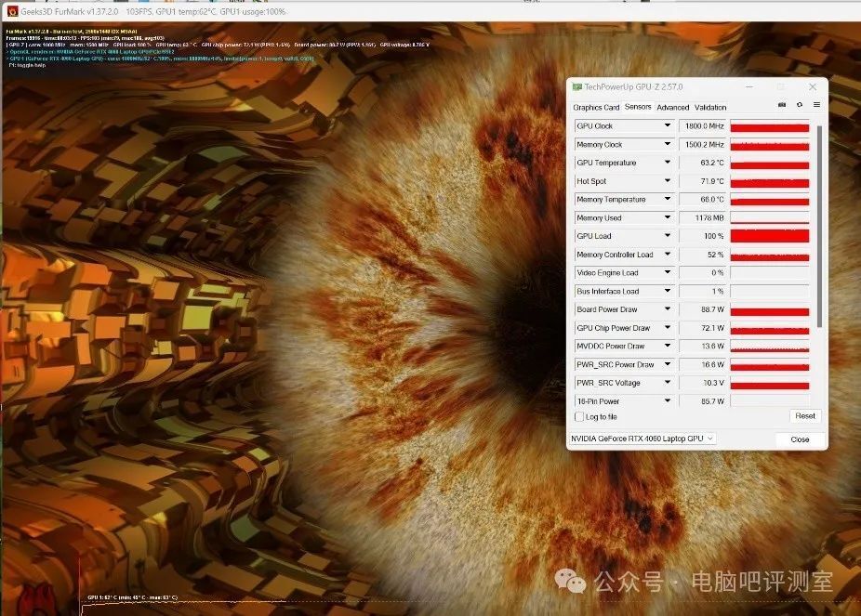Image resolution: width=861 pixels, height=616 pixels.
Task: Click the 100 % GPU Load value
Action: pos(702,236)
